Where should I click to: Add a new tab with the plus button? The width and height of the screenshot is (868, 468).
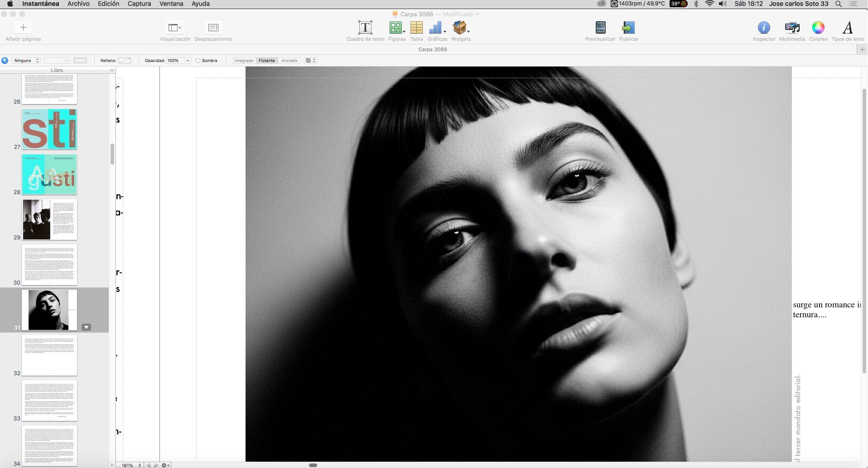pyautogui.click(x=862, y=49)
